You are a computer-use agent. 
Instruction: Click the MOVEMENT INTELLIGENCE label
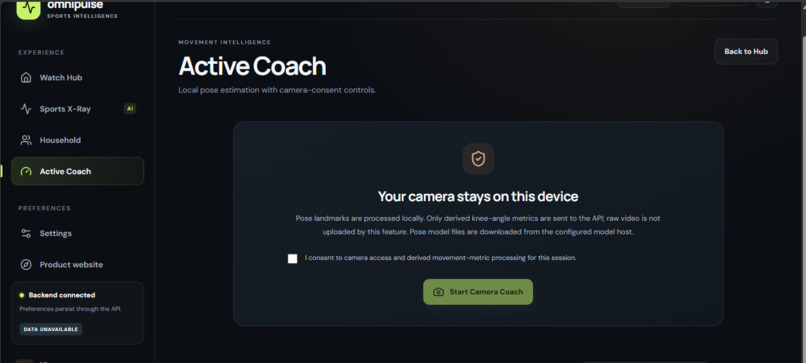(x=225, y=42)
